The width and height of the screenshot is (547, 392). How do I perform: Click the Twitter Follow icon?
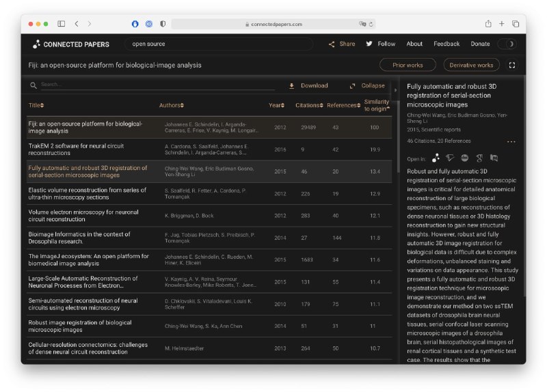coord(369,44)
